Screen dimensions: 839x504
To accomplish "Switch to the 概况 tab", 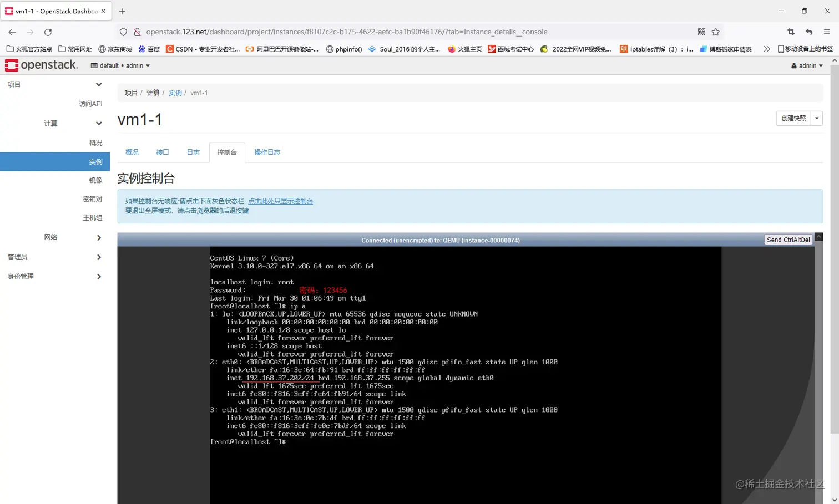I will (132, 152).
